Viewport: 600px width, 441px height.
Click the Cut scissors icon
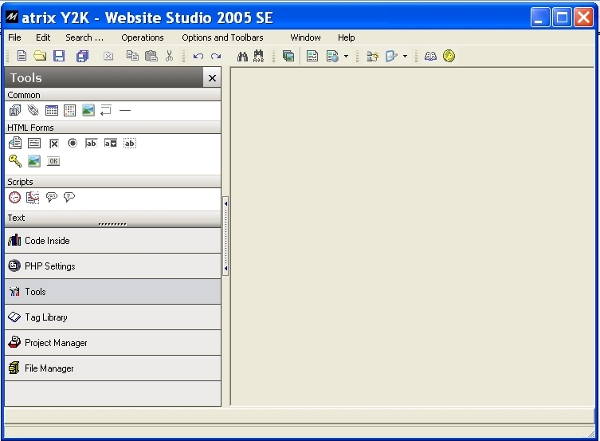[169, 56]
